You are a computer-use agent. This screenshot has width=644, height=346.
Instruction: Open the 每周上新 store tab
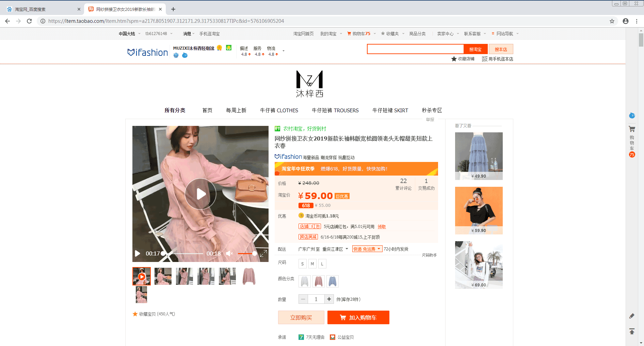pos(236,110)
